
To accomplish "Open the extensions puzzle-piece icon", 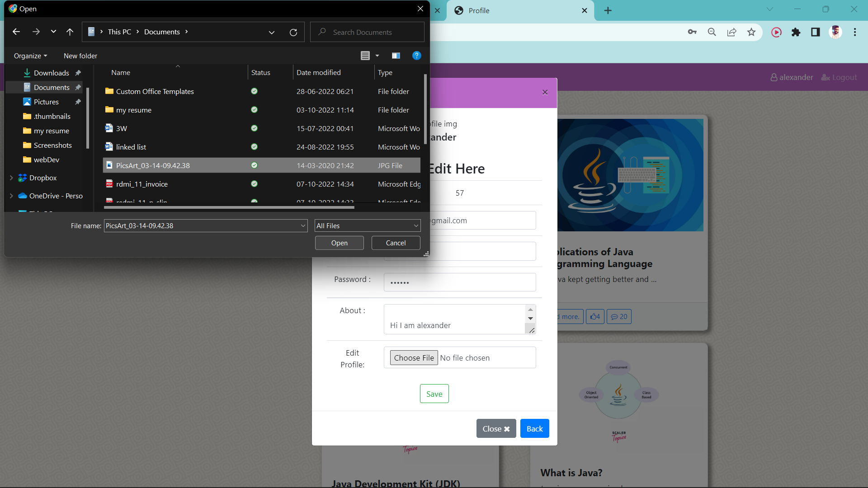I will pos(796,32).
